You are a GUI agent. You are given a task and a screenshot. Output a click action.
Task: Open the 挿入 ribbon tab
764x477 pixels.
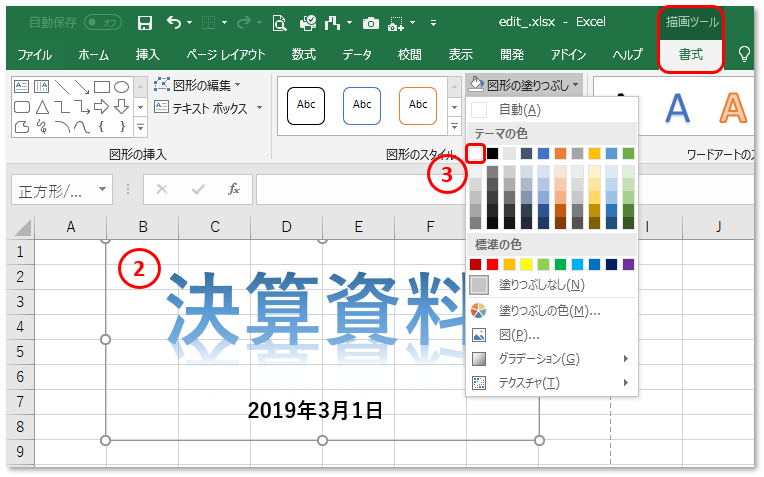[x=147, y=54]
